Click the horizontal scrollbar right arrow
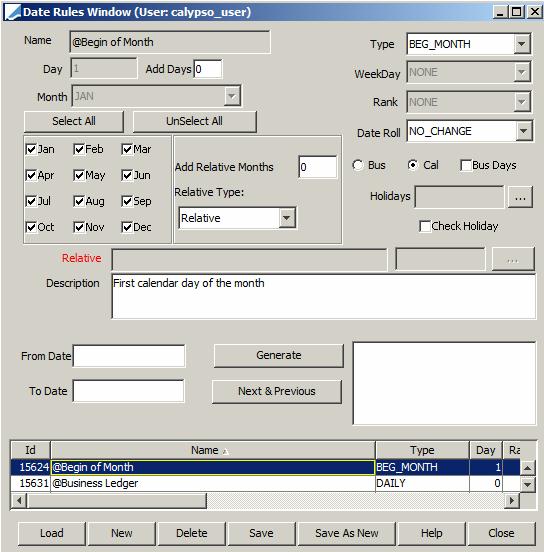 [512, 500]
